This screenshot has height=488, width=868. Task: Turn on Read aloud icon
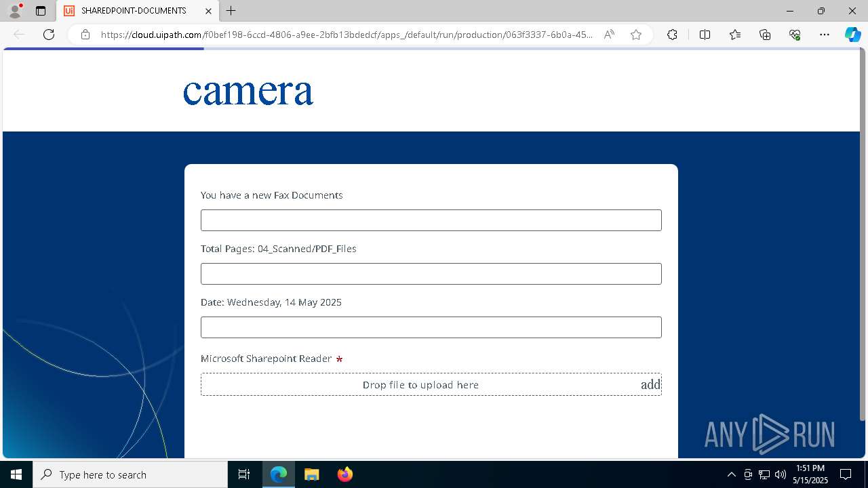[x=609, y=35]
